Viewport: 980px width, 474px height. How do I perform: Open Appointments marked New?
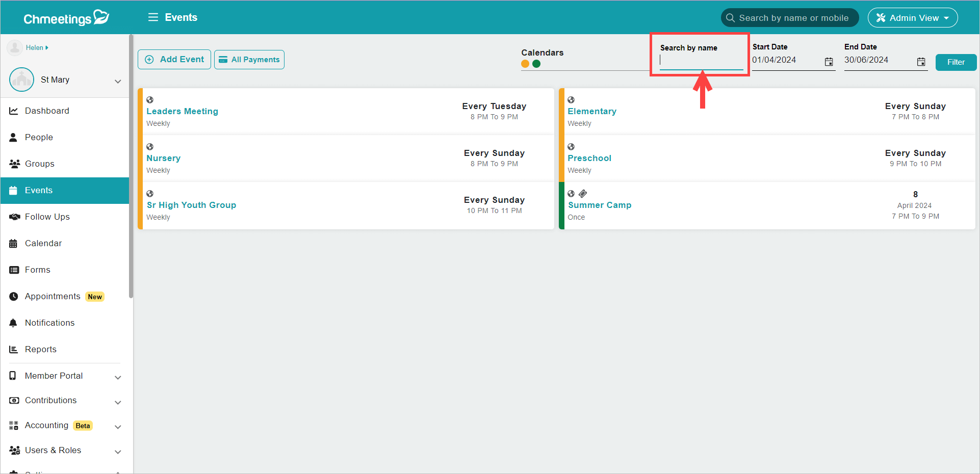[x=65, y=296]
